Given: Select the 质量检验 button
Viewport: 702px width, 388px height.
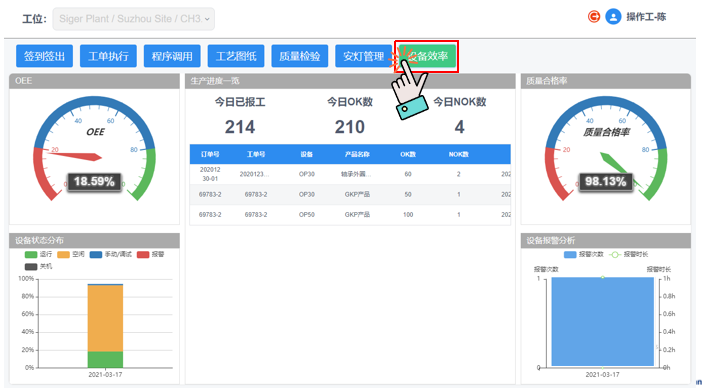Looking at the screenshot, I should click(x=300, y=56).
